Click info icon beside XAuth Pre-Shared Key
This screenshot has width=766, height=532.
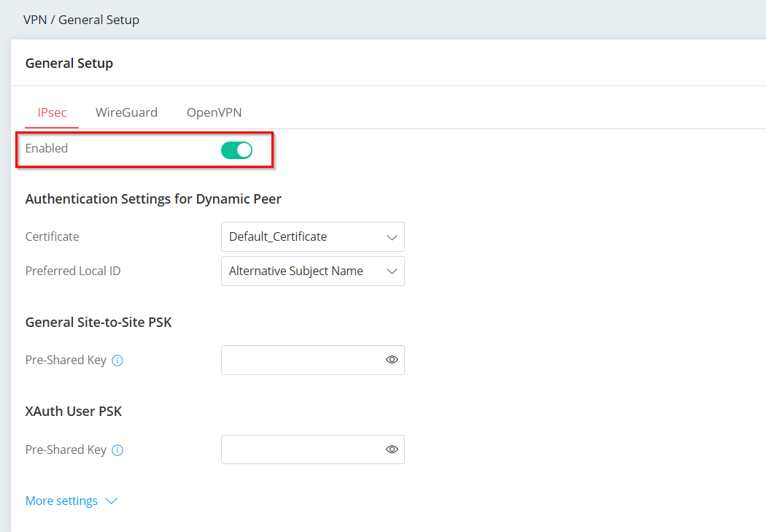(117, 450)
